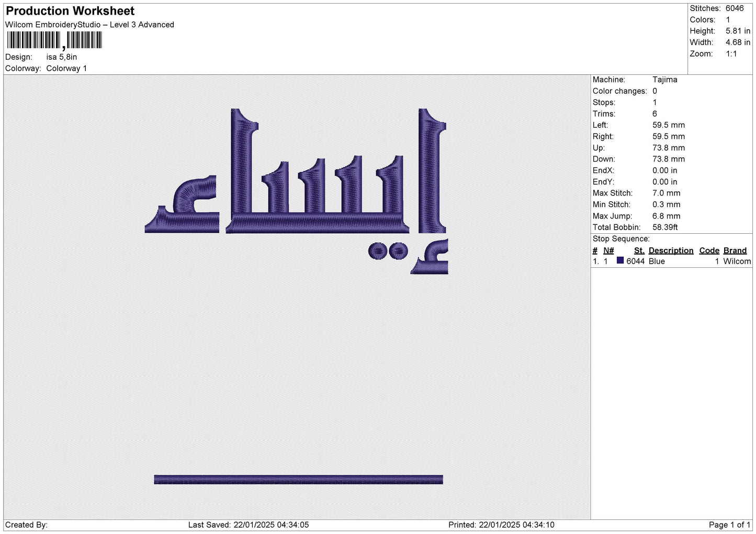The height and width of the screenshot is (534, 756).
Task: Click the 'Page 1 of 1' indicator
Action: [729, 525]
